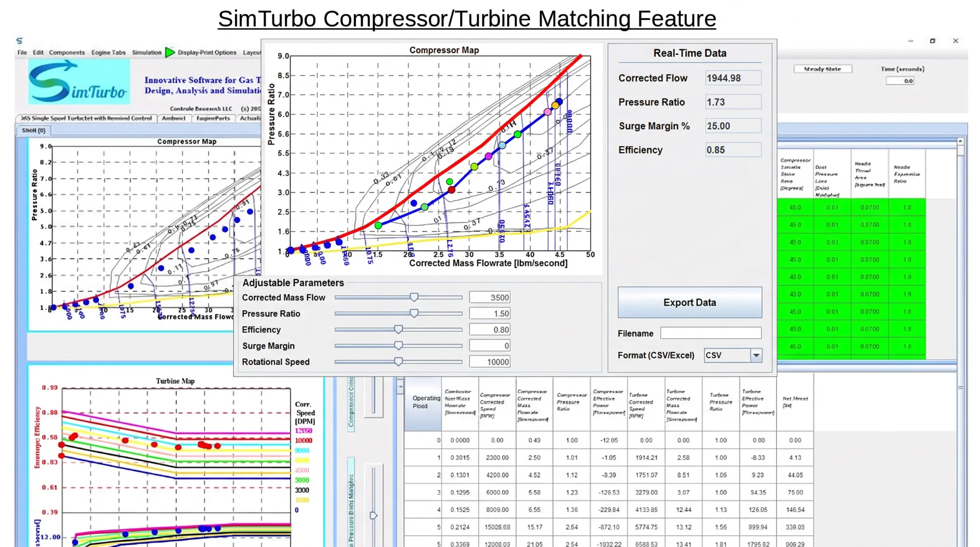
Task: Adjust the Surge Margin slider
Action: 398,346
